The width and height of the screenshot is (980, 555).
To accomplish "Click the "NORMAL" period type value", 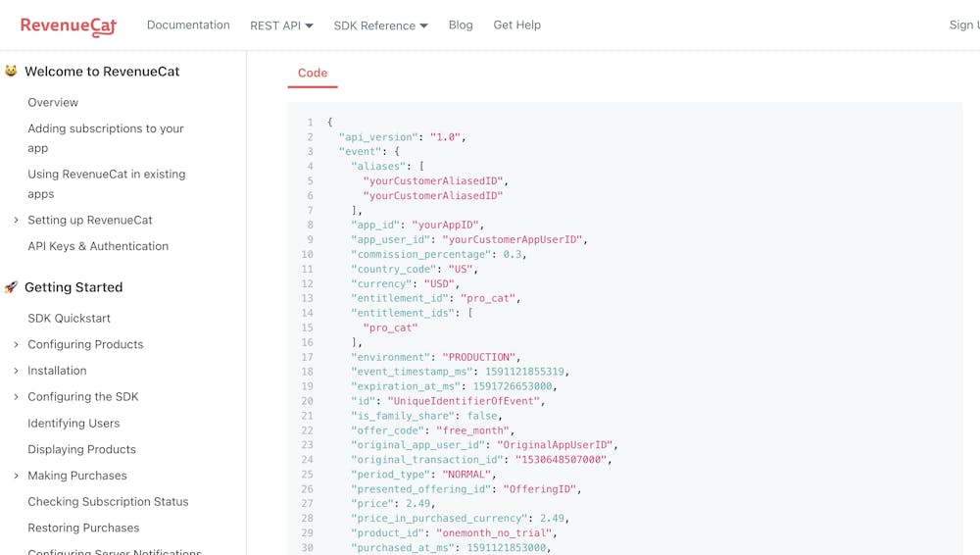I will tap(466, 474).
